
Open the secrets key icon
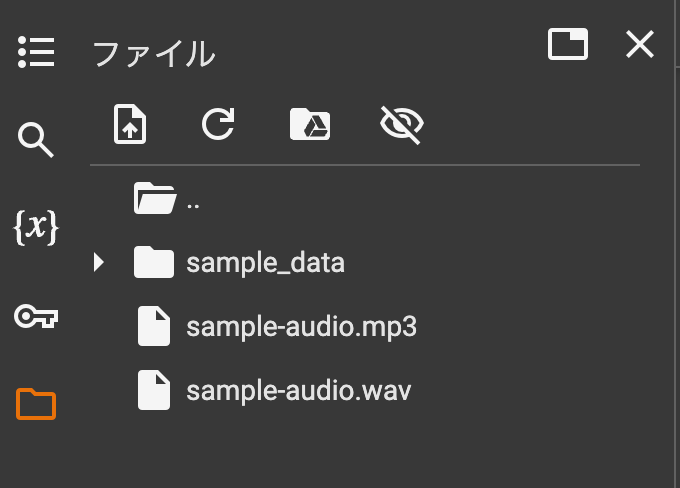point(36,316)
